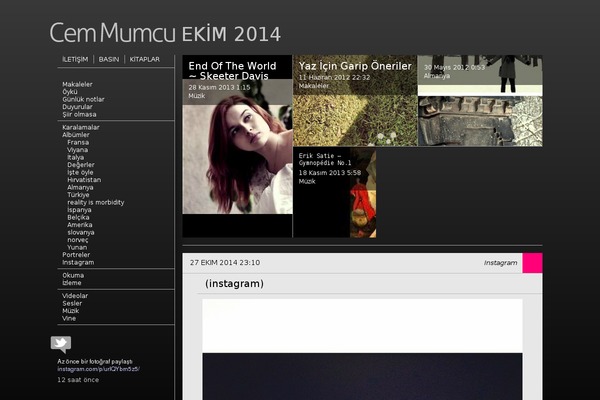Open Portreler section

[76, 255]
